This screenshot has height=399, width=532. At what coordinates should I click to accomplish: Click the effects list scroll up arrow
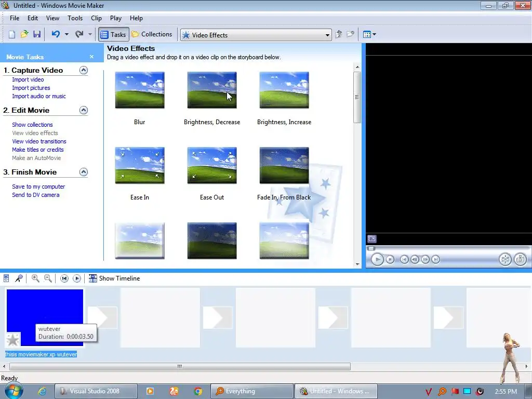pos(357,67)
